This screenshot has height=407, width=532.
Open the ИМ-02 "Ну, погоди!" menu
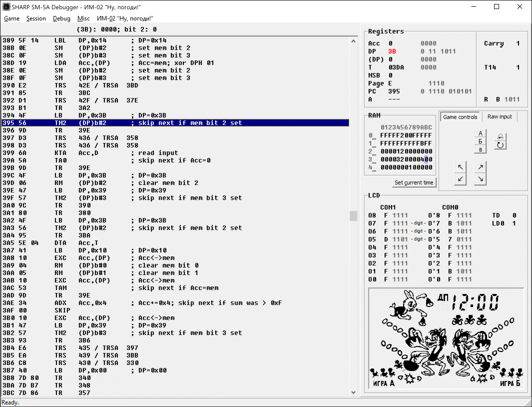(125, 18)
